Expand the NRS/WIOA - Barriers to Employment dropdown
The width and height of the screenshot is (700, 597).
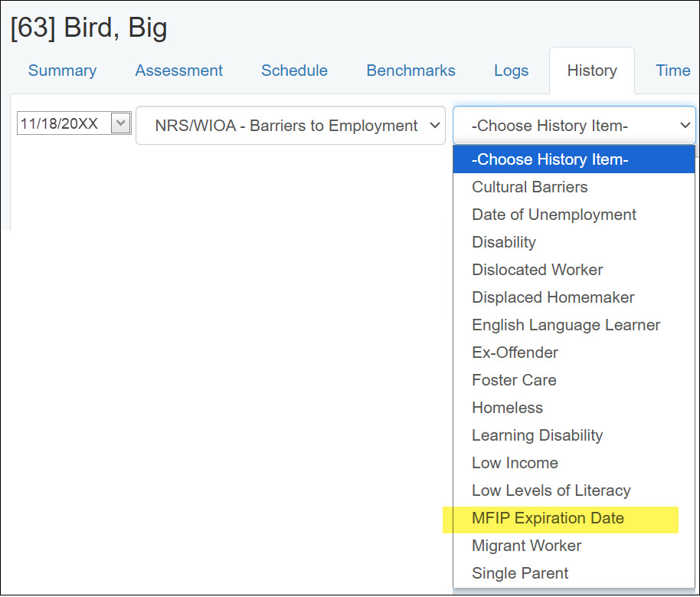point(289,125)
